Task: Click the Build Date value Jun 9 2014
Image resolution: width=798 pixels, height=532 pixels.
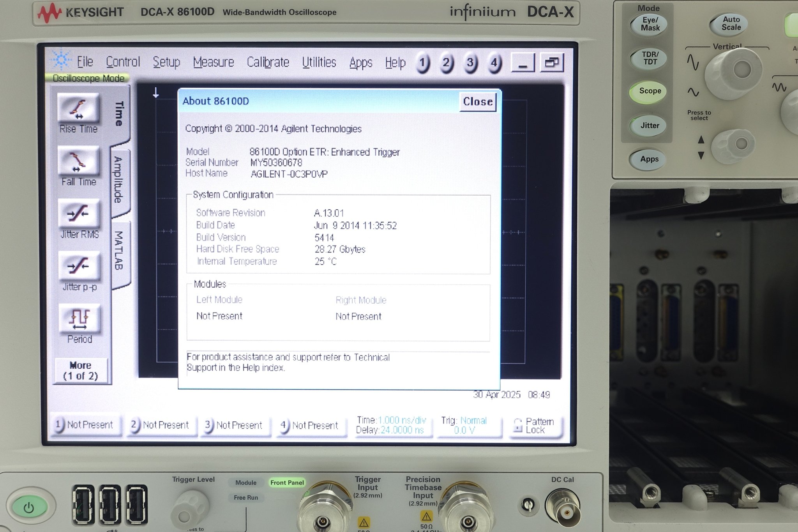Action: (355, 226)
